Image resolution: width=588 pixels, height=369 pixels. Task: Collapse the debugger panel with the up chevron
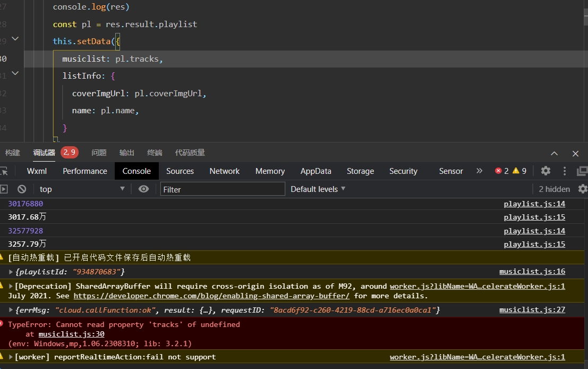coord(554,153)
